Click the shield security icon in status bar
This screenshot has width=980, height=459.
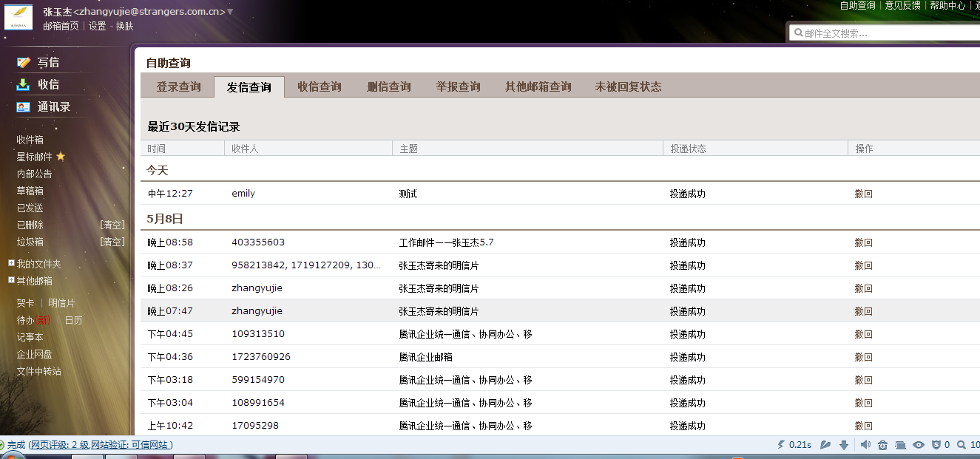coord(936,445)
